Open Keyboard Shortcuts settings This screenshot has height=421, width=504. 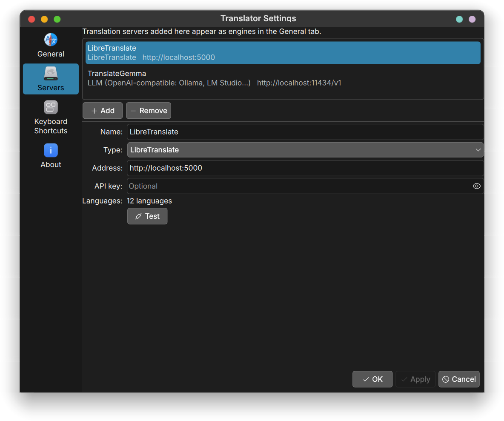tap(51, 117)
